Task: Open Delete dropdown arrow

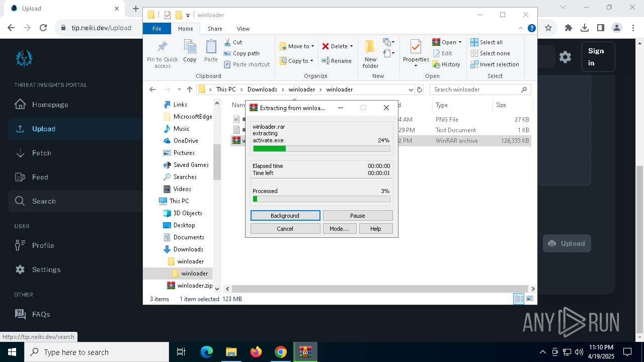Action: [x=351, y=46]
